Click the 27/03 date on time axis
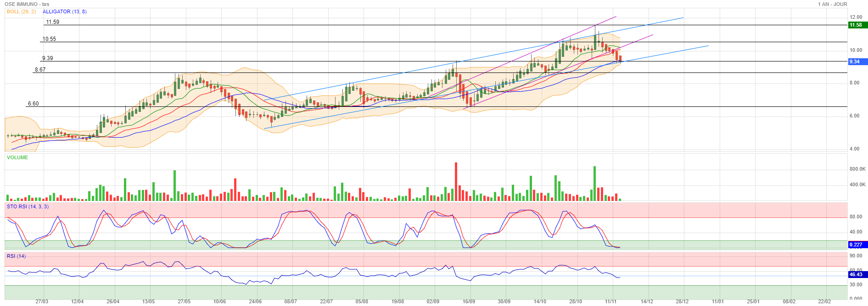 [42, 301]
